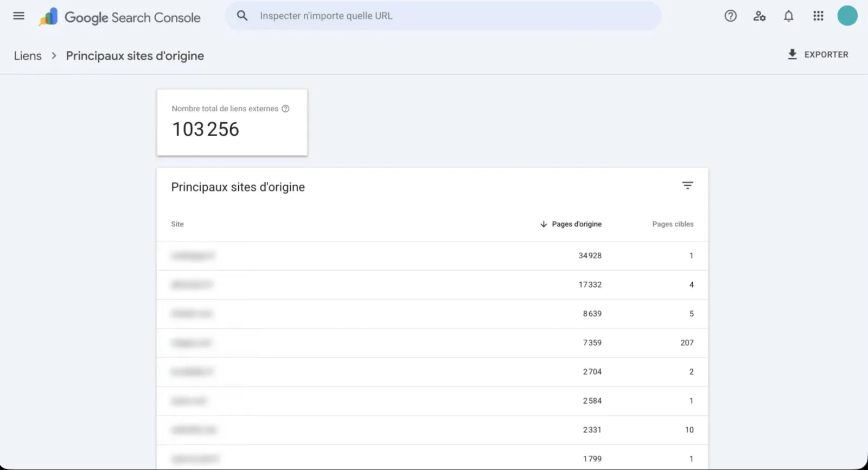
Task: Click the Google Search Console logo
Action: click(119, 17)
